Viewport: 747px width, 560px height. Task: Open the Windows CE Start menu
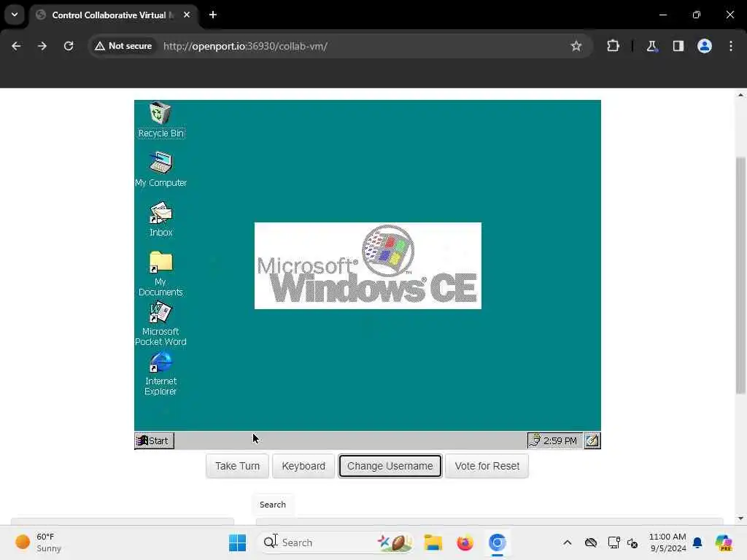(154, 440)
